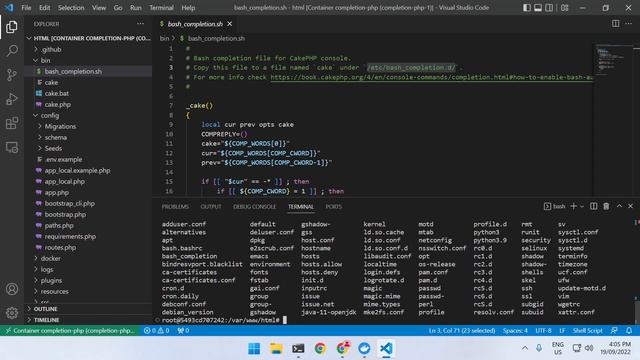Toggle panel layout icon in title bar
640x360 pixels.
[538, 8]
